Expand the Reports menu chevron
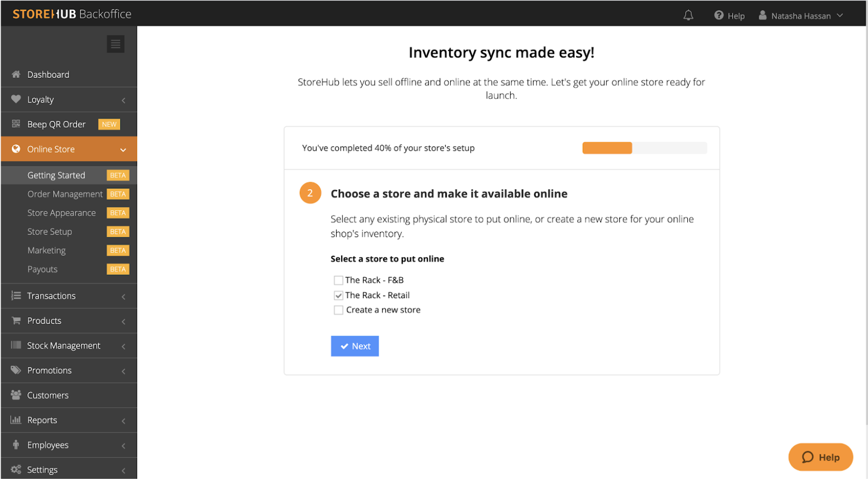 point(124,421)
